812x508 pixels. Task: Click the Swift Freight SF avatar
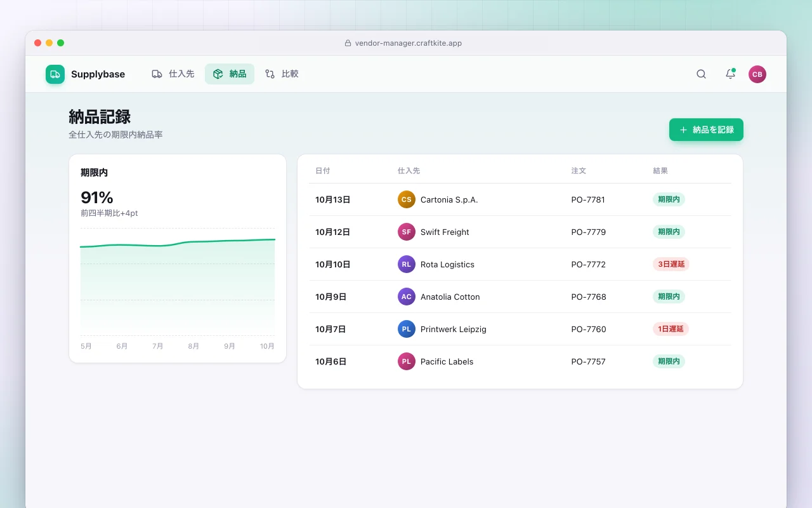tap(407, 232)
